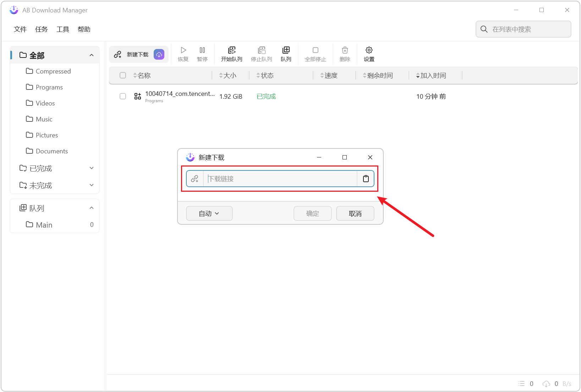This screenshot has height=392, width=581.
Task: Sort by 剩余时间 column
Action: click(378, 75)
